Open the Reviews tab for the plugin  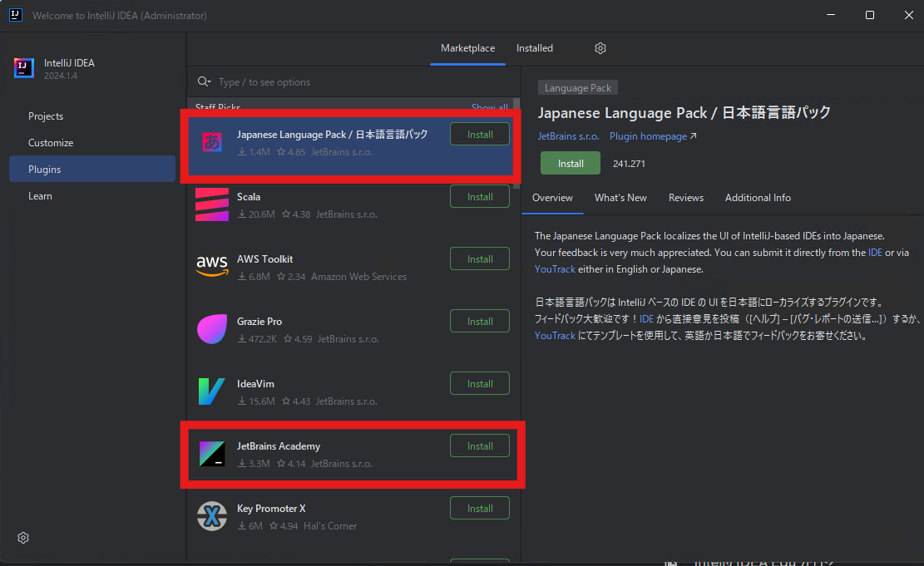(686, 198)
